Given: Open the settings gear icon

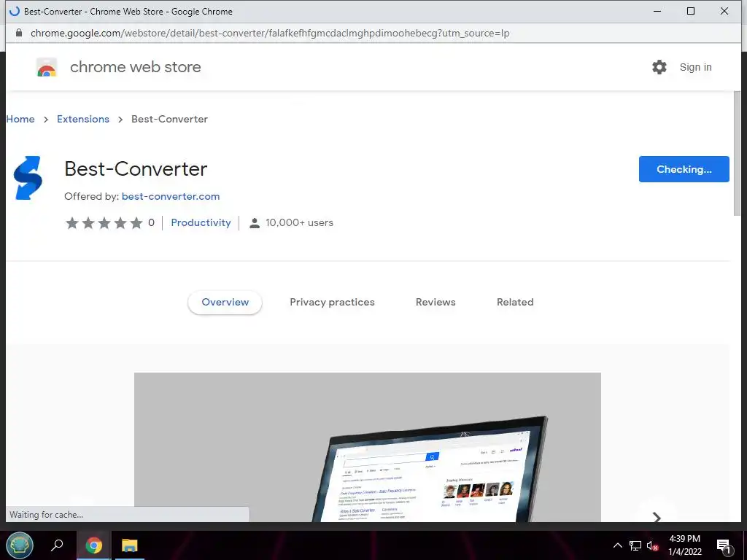Looking at the screenshot, I should point(659,67).
